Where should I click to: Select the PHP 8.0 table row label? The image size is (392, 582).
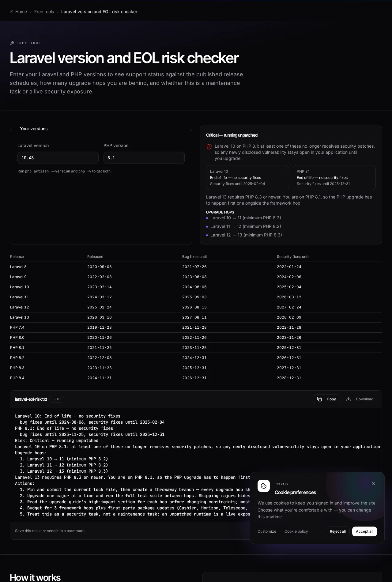(17, 338)
